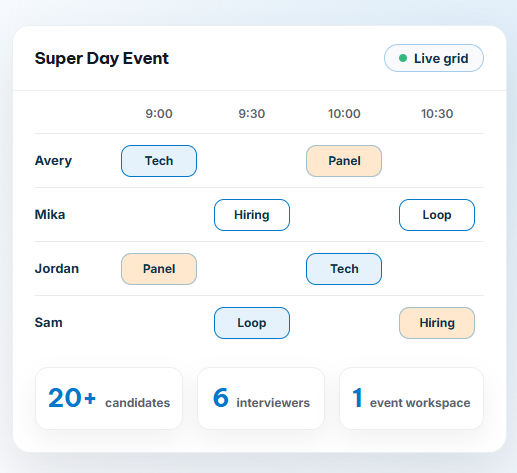Select the Jordan row label
517x473 pixels.
coord(57,269)
